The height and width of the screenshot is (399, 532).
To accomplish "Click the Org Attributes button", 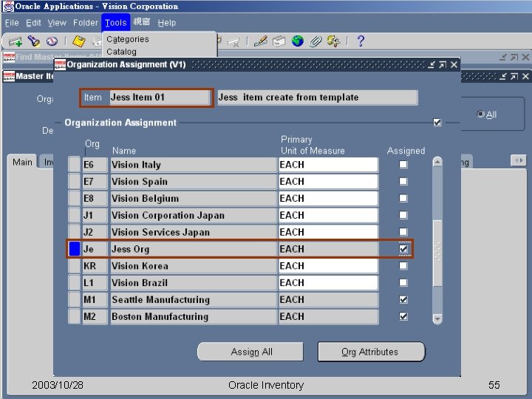I will tap(371, 352).
